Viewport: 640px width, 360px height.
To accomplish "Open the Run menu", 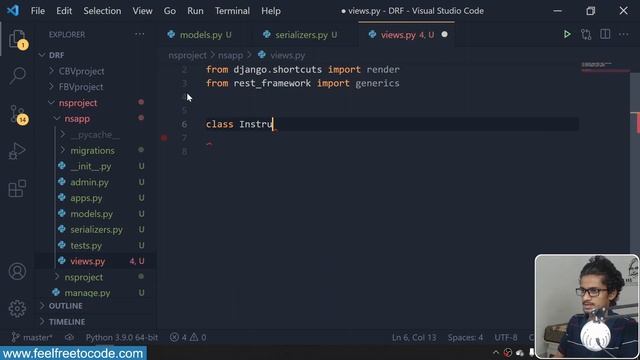I will tap(195, 11).
